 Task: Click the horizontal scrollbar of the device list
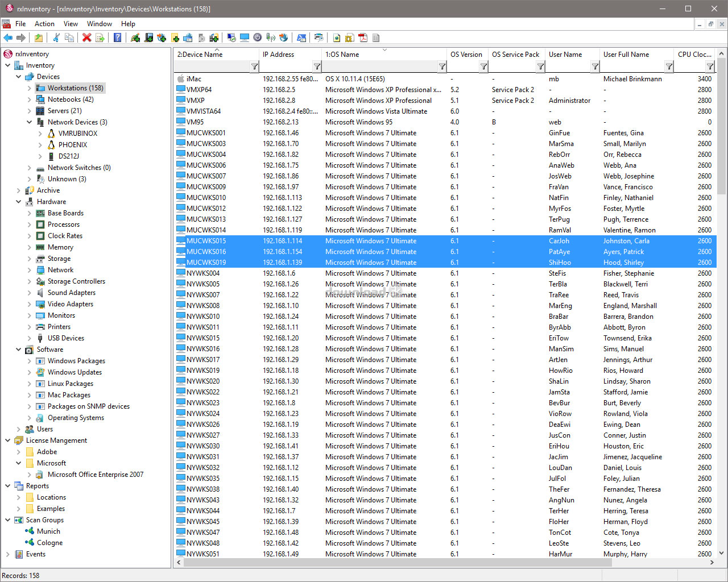(398, 562)
